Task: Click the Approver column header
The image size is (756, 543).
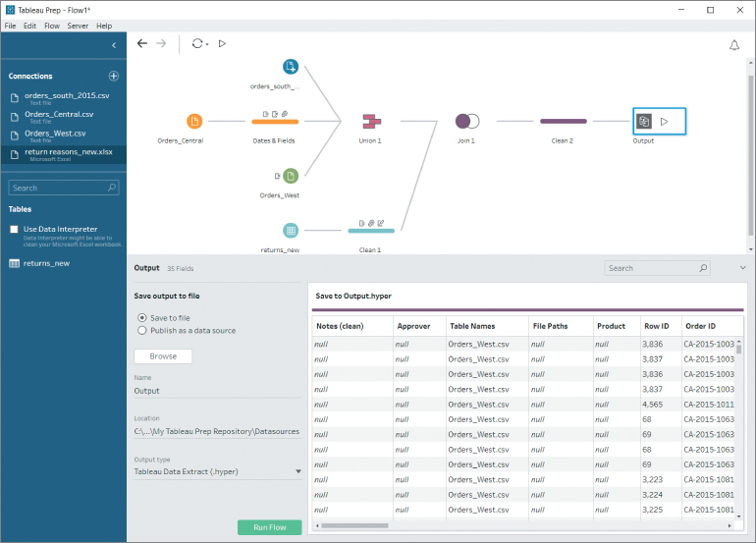Action: point(419,326)
